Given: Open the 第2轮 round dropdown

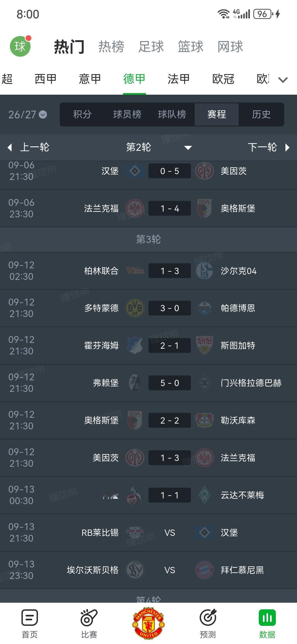Looking at the screenshot, I should click(x=159, y=147).
